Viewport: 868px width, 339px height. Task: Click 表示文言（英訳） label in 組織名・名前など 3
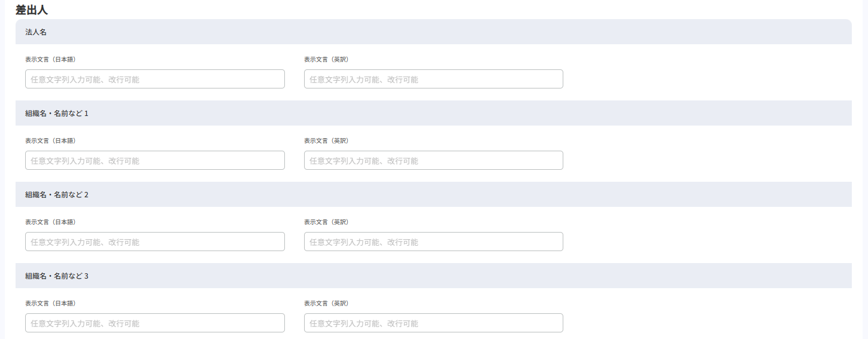click(326, 304)
